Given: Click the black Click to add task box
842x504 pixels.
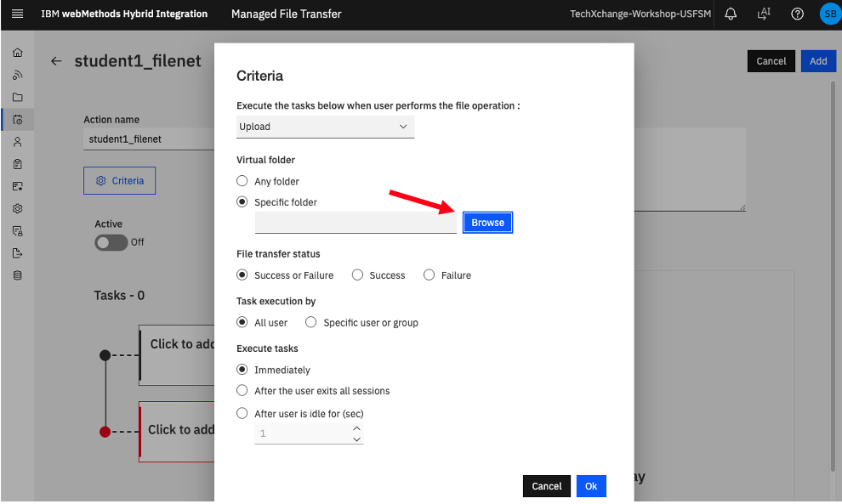Looking at the screenshot, I should tap(177, 354).
